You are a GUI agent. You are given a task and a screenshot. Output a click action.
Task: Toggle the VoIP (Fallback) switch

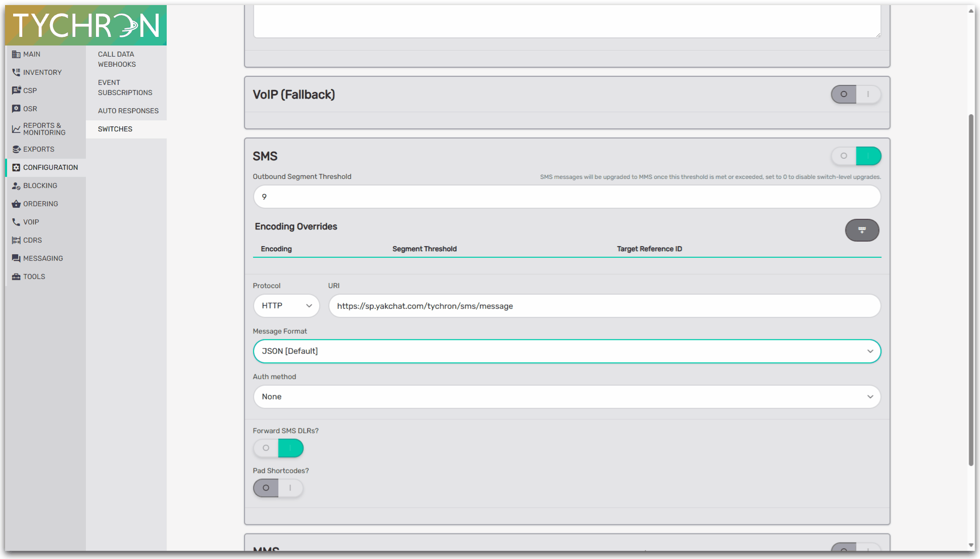856,94
